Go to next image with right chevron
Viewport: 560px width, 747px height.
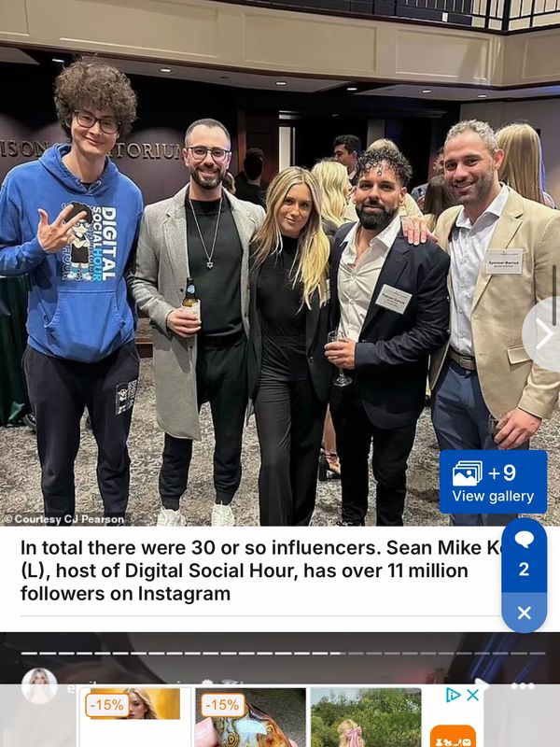543,334
